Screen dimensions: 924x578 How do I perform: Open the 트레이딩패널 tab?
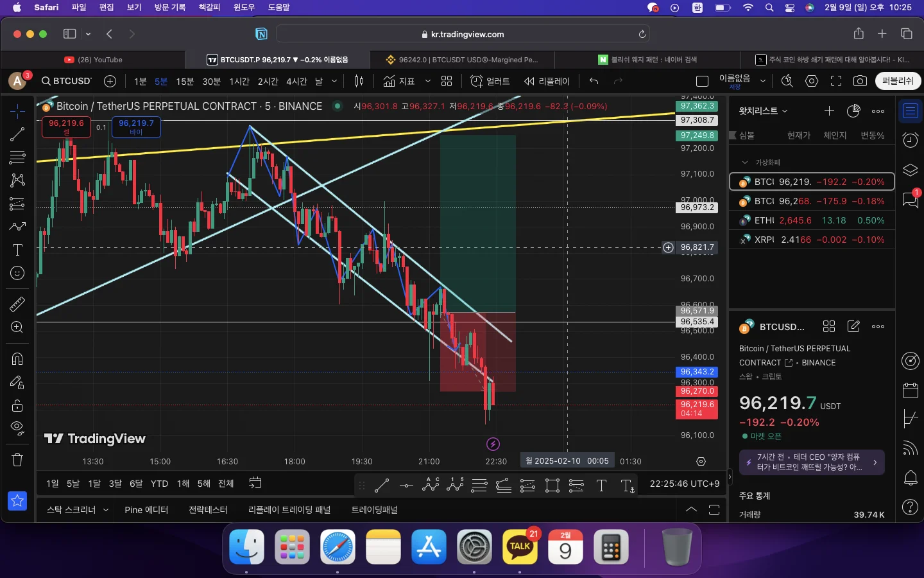pyautogui.click(x=375, y=510)
